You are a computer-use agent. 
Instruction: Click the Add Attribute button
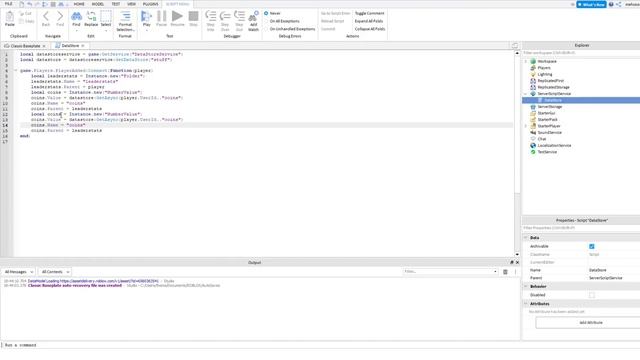(x=590, y=323)
